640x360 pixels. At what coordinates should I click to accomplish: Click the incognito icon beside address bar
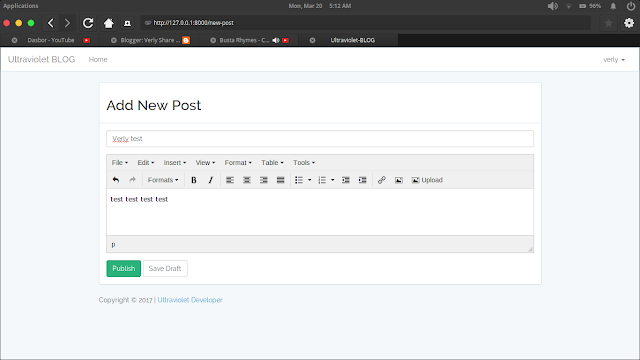tap(127, 23)
